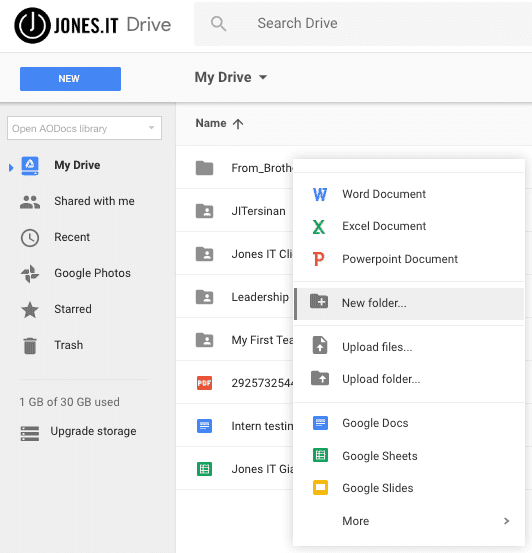Open the More submenu
Image resolution: width=532 pixels, height=553 pixels.
coord(409,521)
